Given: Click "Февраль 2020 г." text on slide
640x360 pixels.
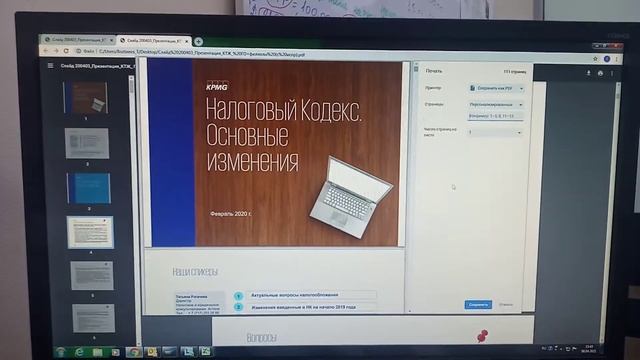Looking at the screenshot, I should tap(231, 213).
